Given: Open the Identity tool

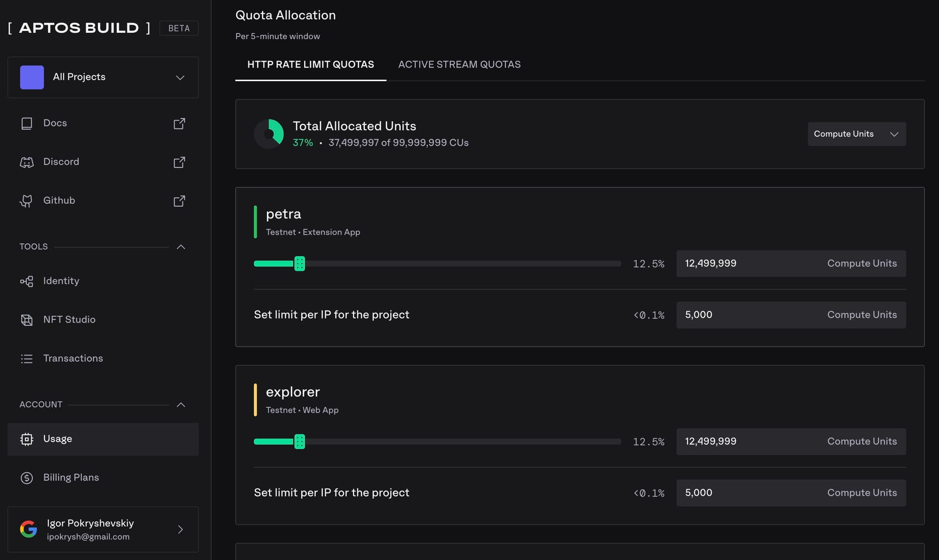Looking at the screenshot, I should [103, 281].
